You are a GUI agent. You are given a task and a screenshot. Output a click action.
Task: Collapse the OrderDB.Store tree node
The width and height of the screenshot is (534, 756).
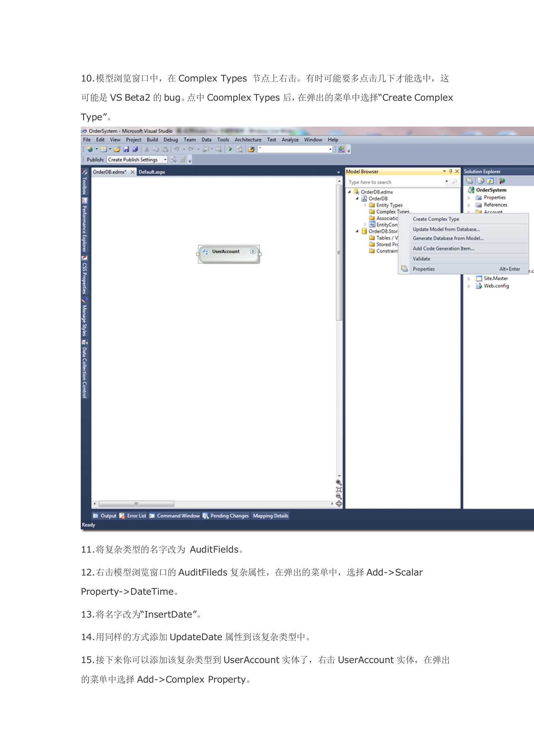357,231
